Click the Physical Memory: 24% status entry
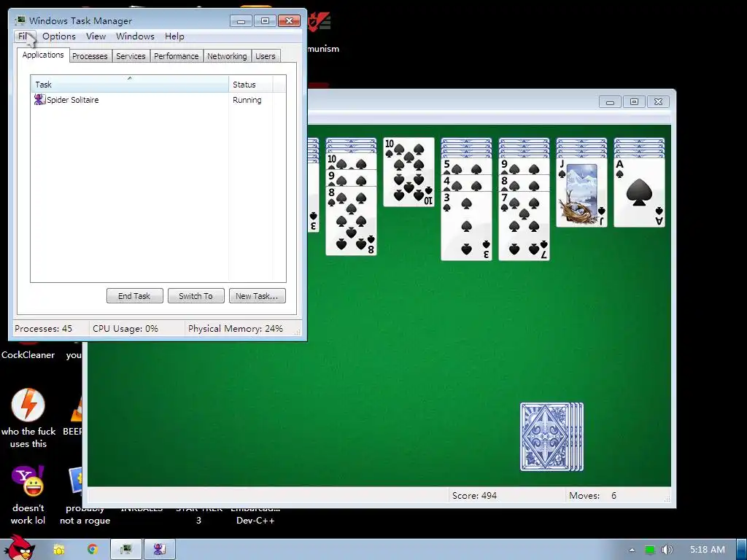 (236, 329)
